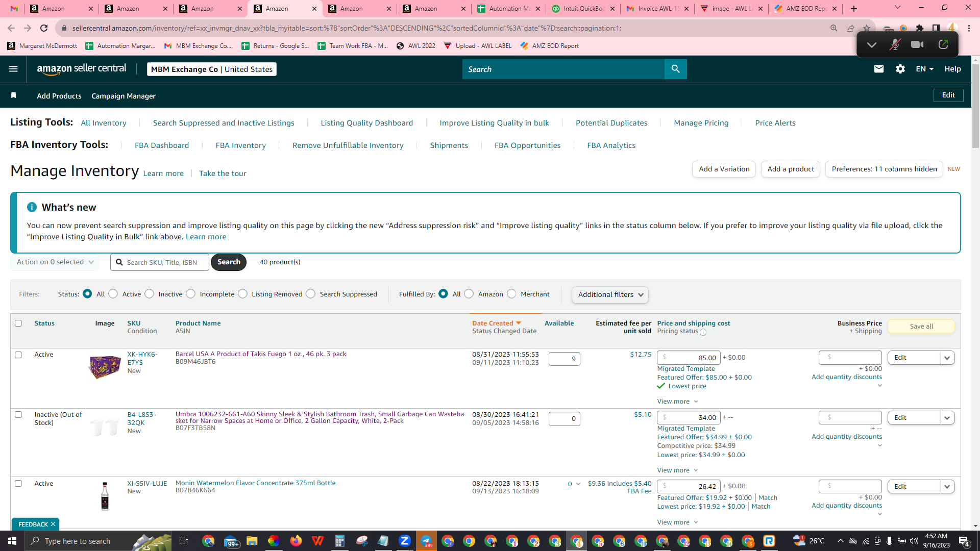The image size is (980, 551).
Task: Click the Amazon Seller Central logo
Action: point(82,69)
